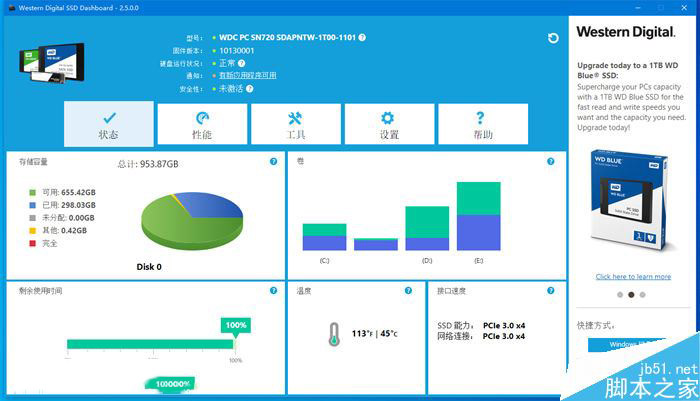Image resolution: width=700 pixels, height=401 pixels.
Task: Open the 帮助 tab
Action: pyautogui.click(x=483, y=124)
